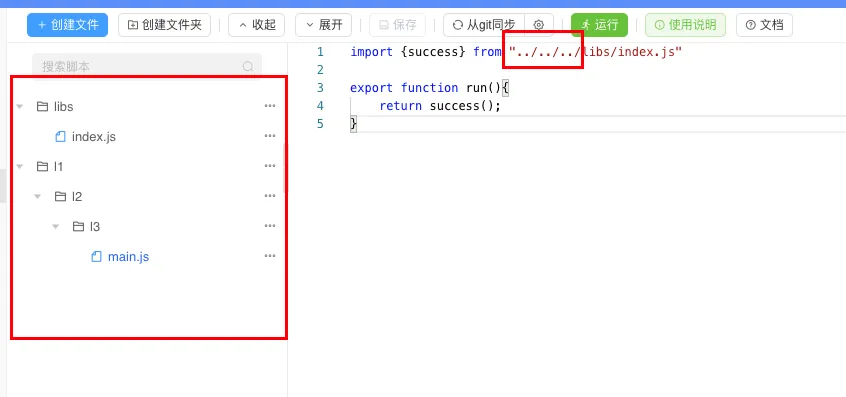Open more options for main.js file
The height and width of the screenshot is (397, 846).
coord(270,256)
